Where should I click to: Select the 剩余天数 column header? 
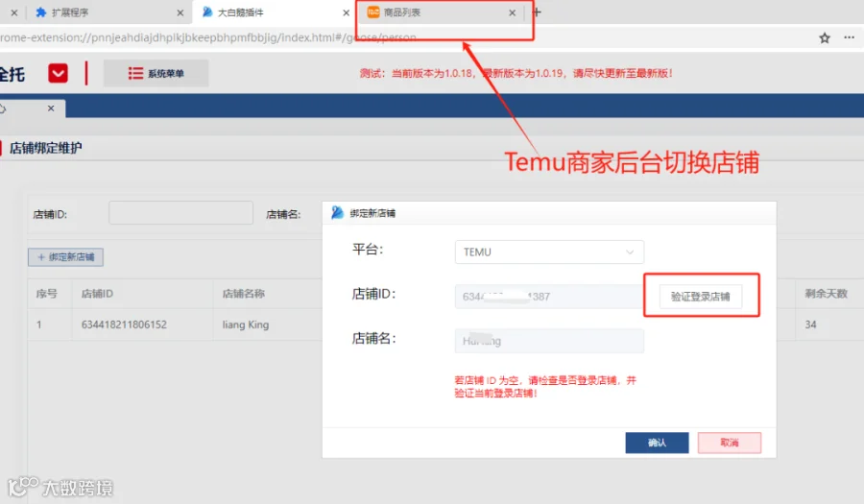(x=826, y=294)
